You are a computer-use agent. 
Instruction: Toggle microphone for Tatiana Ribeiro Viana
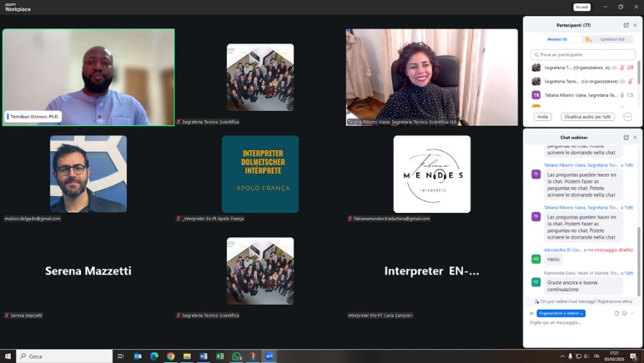[x=622, y=95]
